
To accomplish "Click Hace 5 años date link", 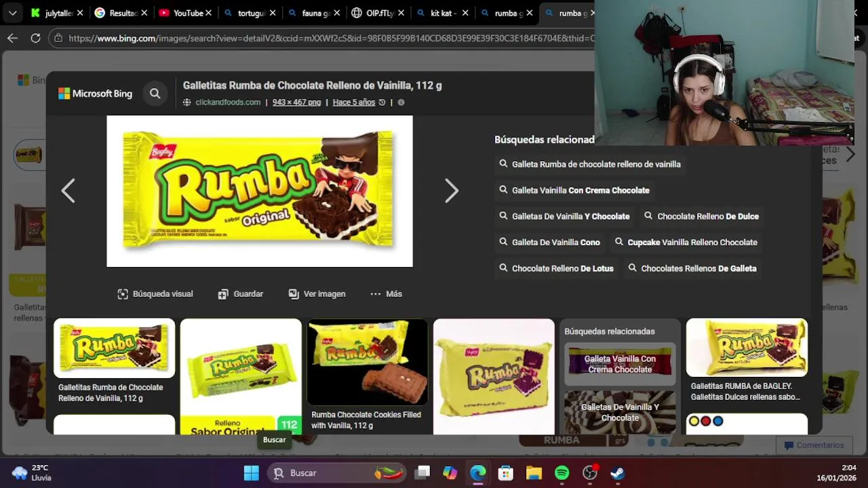I will [353, 102].
